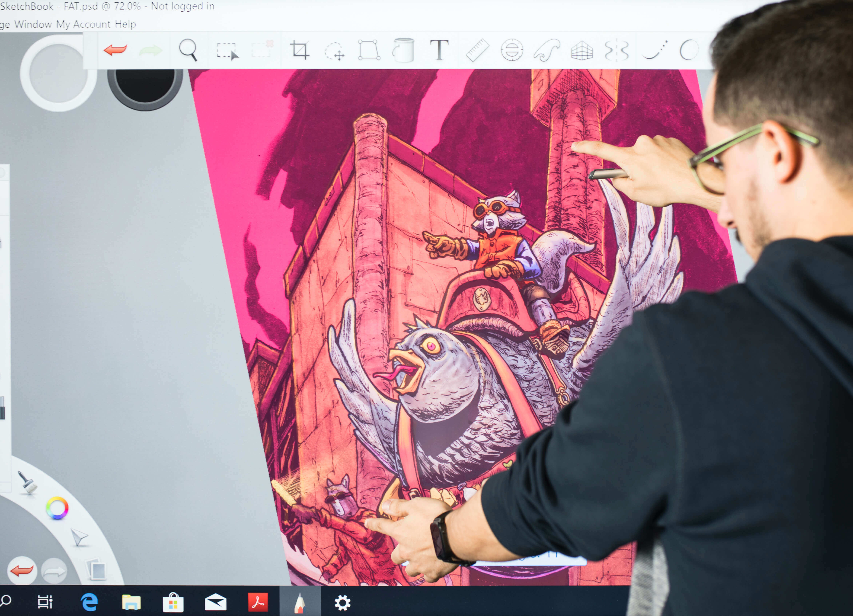Toggle the Perspective guides grid

(581, 51)
